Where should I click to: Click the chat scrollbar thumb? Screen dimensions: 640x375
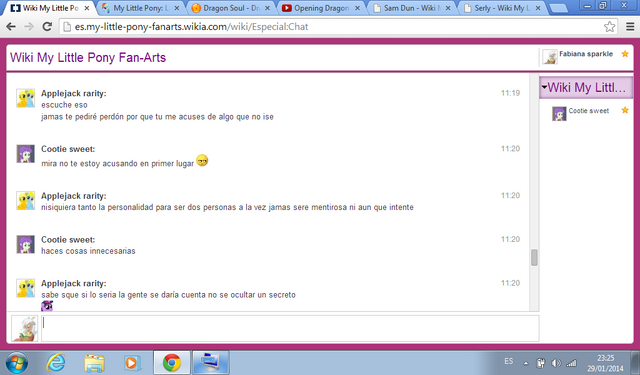pyautogui.click(x=534, y=257)
